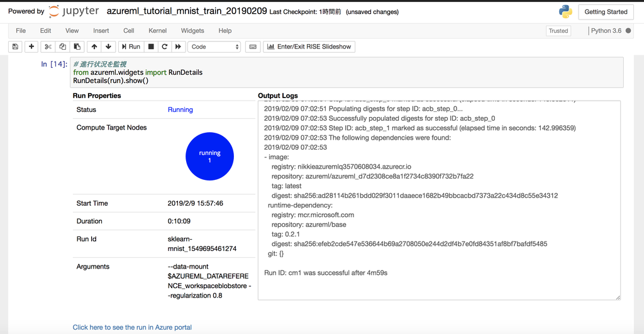Image resolution: width=644 pixels, height=334 pixels.
Task: Click the Python logo icon
Action: pyautogui.click(x=565, y=11)
